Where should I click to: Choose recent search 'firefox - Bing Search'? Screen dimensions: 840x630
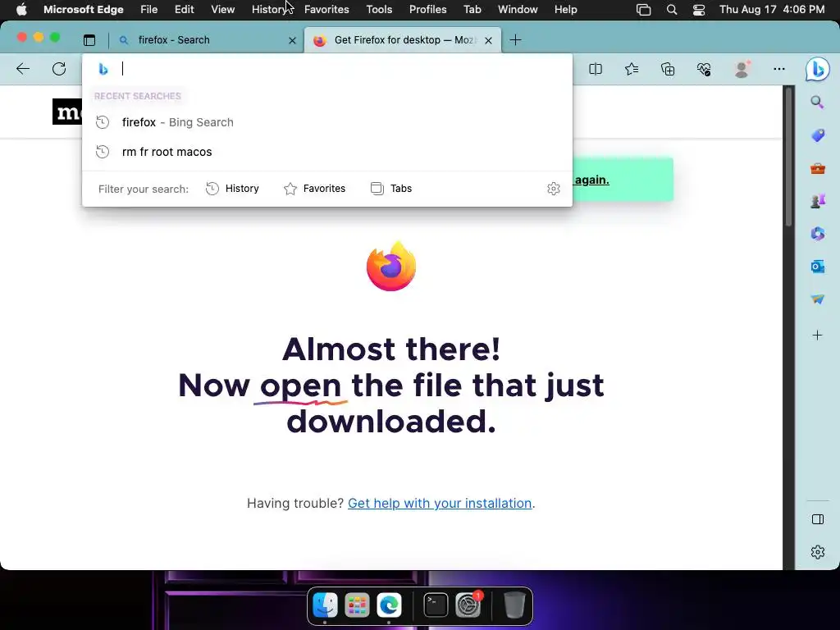coord(327,122)
